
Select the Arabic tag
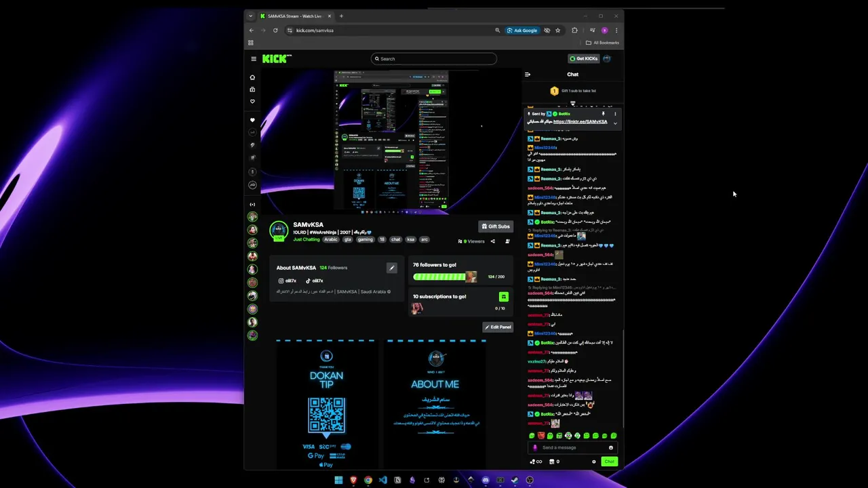point(330,239)
